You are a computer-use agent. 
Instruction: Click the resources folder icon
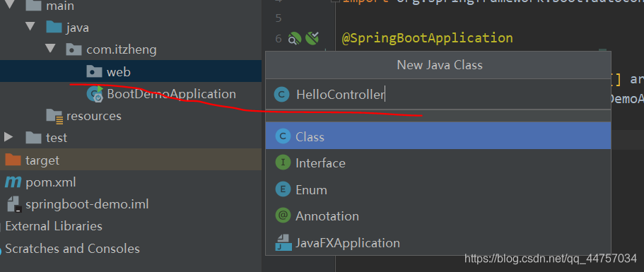[x=54, y=116]
